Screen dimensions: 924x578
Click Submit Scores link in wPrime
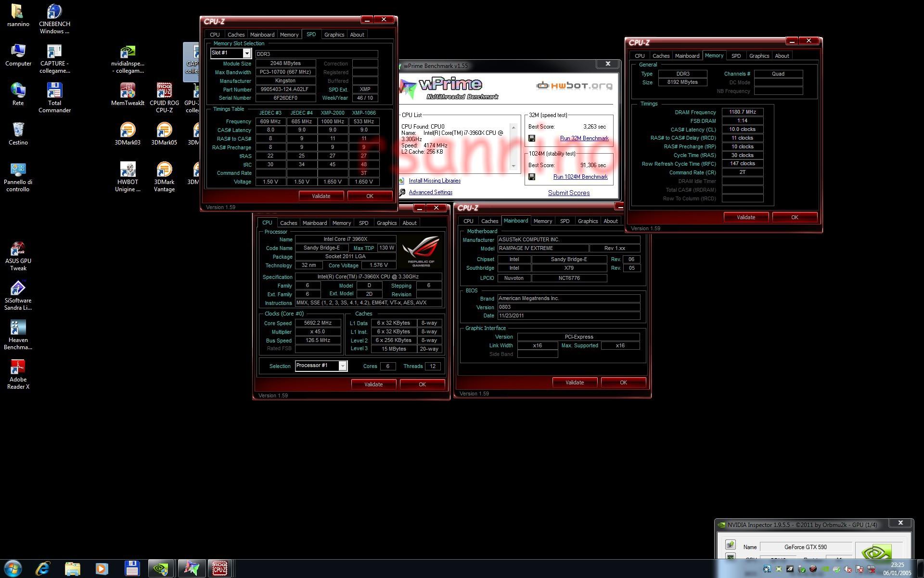tap(569, 193)
